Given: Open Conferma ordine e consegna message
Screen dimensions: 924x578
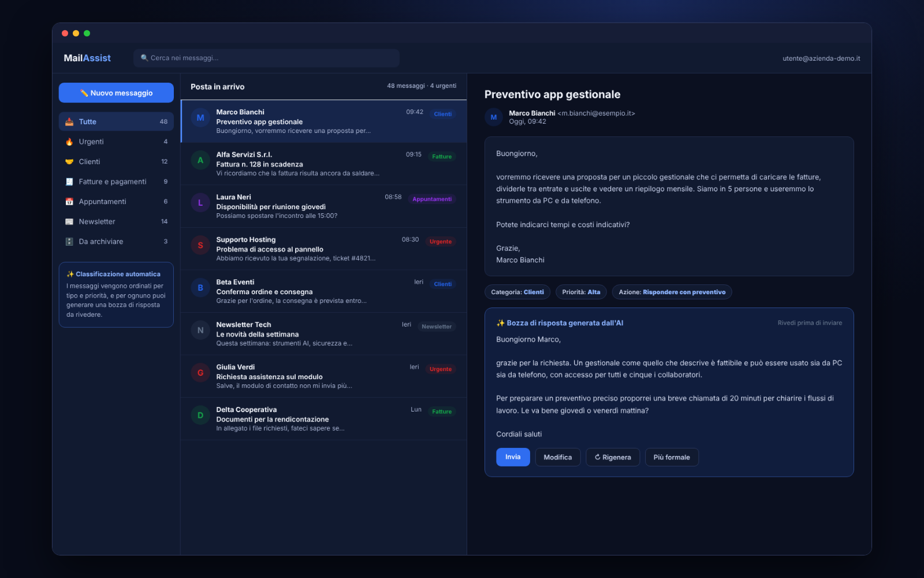Looking at the screenshot, I should [x=323, y=291].
